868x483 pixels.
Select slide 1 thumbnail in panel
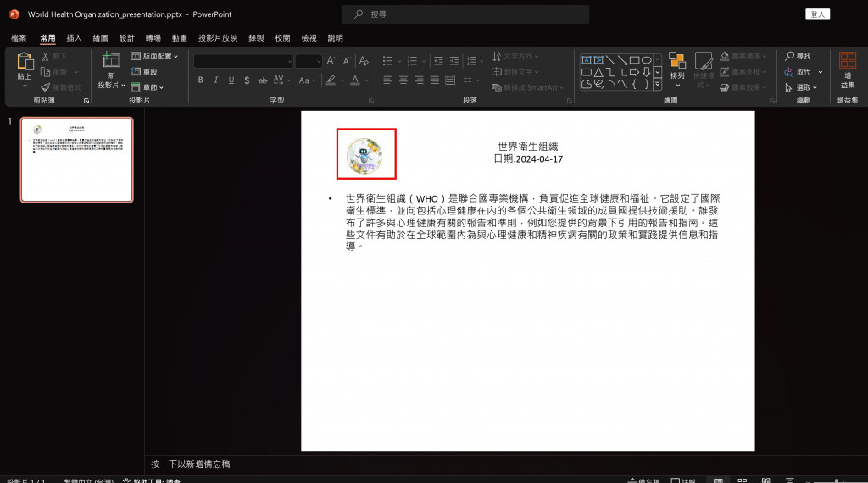[77, 159]
